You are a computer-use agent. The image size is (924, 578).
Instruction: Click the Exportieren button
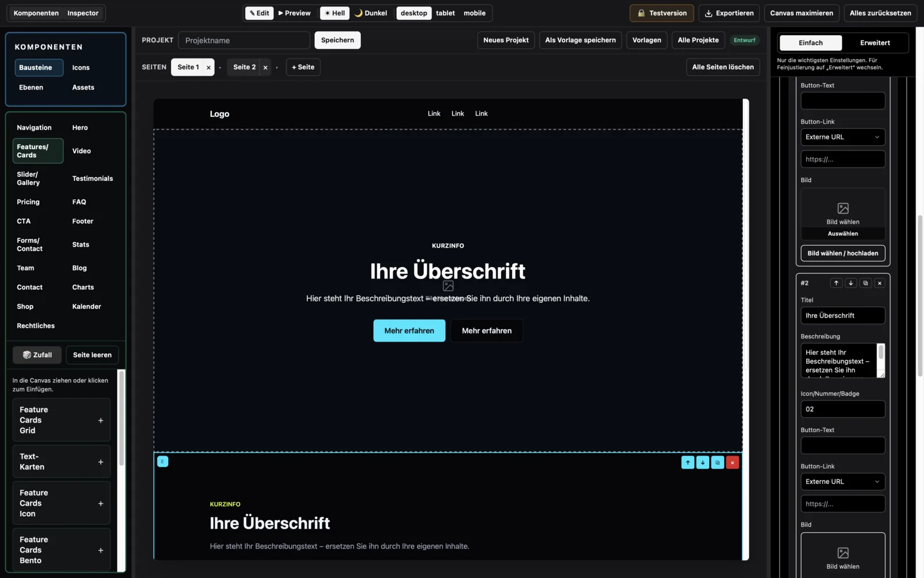pyautogui.click(x=729, y=13)
